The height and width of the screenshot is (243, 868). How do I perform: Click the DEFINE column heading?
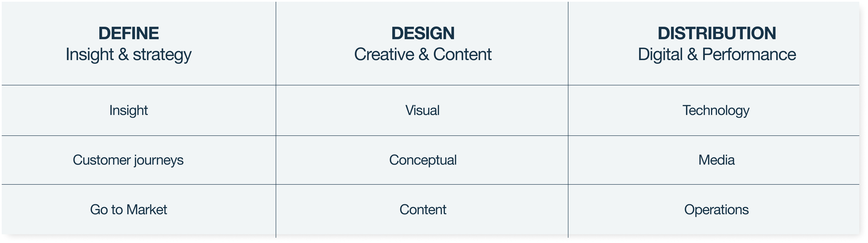pyautogui.click(x=128, y=33)
